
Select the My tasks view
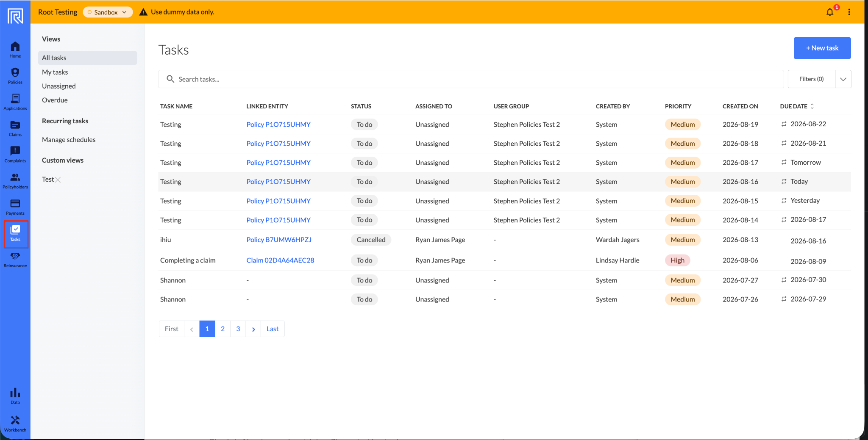click(55, 72)
